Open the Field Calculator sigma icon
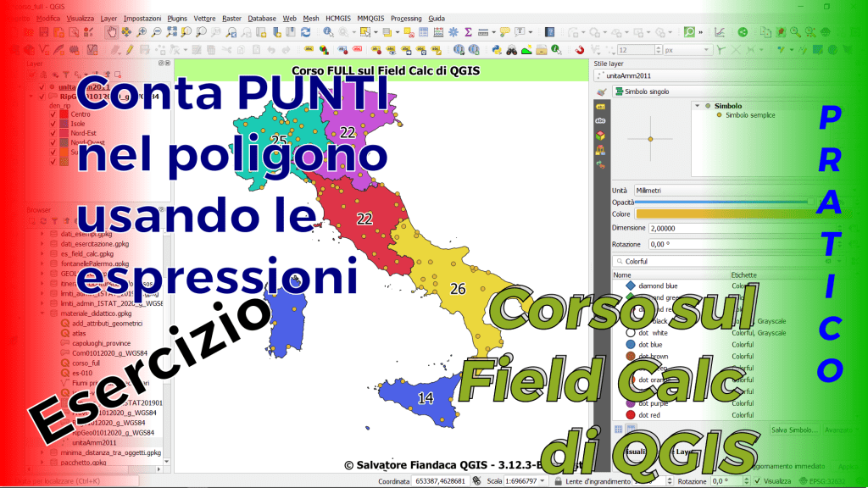This screenshot has height=488, width=868. click(x=466, y=32)
